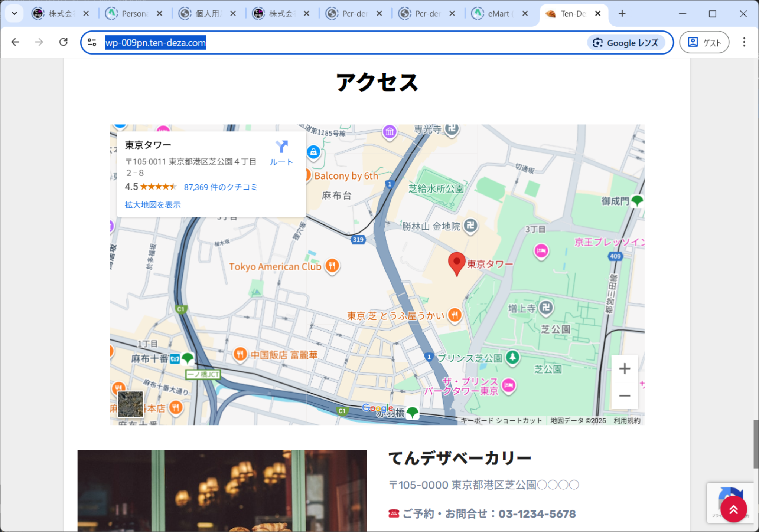This screenshot has width=759, height=532.
Task: Switch to the Persona tab
Action: (134, 14)
